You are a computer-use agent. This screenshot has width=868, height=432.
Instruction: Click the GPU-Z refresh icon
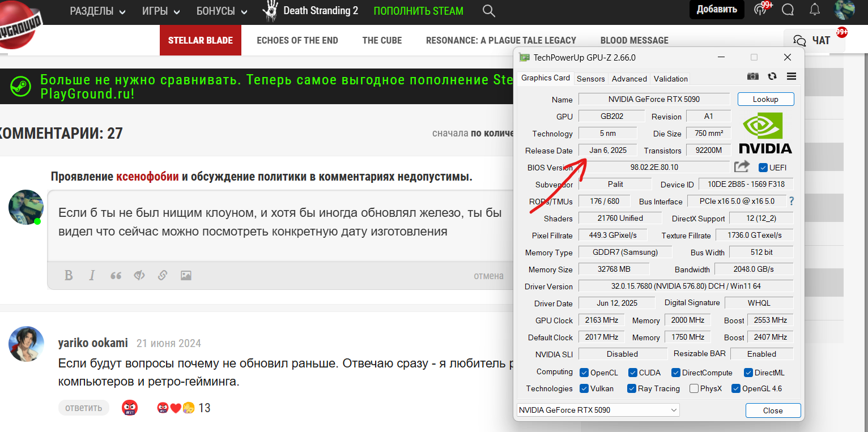pyautogui.click(x=772, y=76)
